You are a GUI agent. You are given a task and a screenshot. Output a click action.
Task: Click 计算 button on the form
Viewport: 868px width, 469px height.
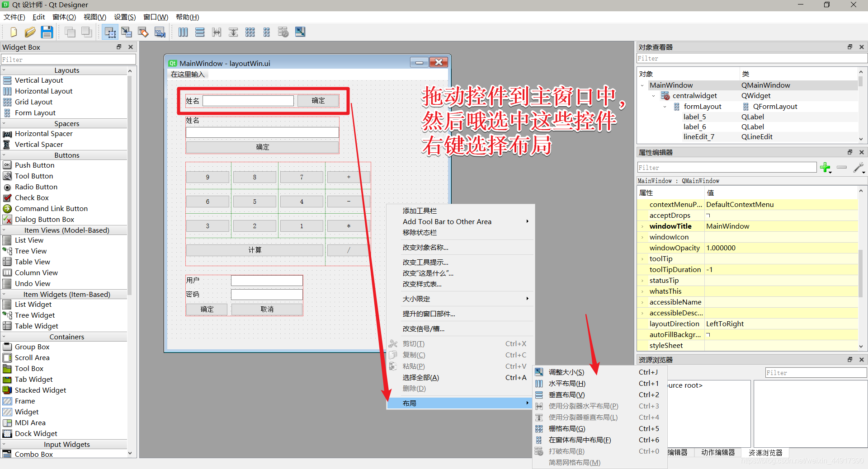point(255,250)
